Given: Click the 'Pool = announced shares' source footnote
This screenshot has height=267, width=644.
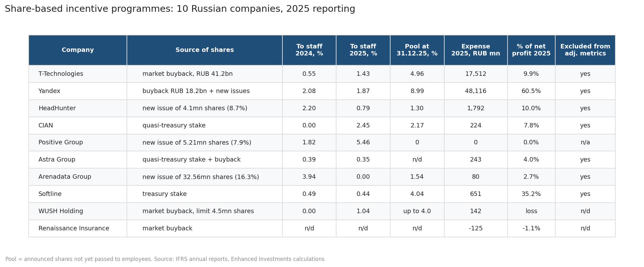Looking at the screenshot, I should click(x=165, y=259).
